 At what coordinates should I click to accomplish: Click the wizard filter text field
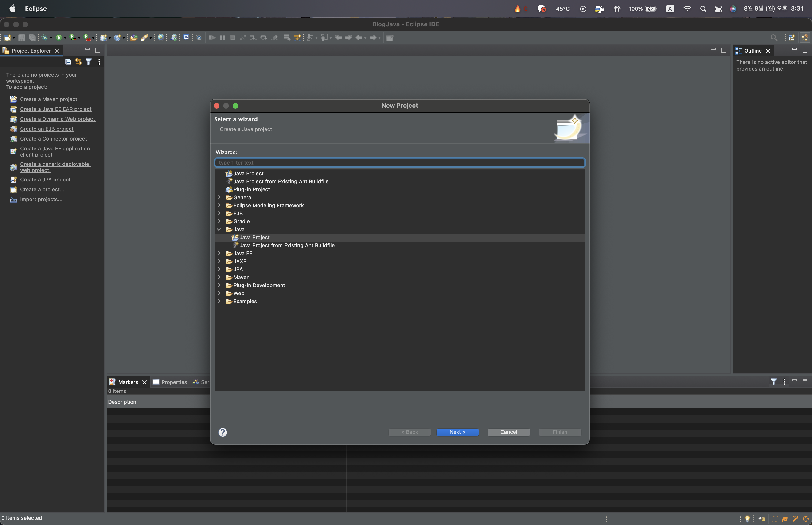tap(399, 163)
